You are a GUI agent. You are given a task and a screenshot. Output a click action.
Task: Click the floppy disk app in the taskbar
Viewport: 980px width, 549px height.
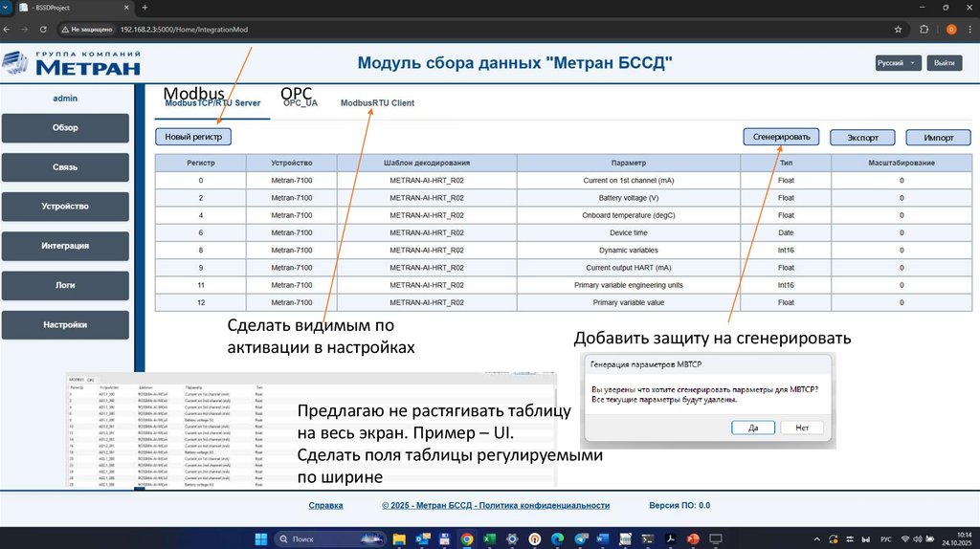pyautogui.click(x=444, y=538)
